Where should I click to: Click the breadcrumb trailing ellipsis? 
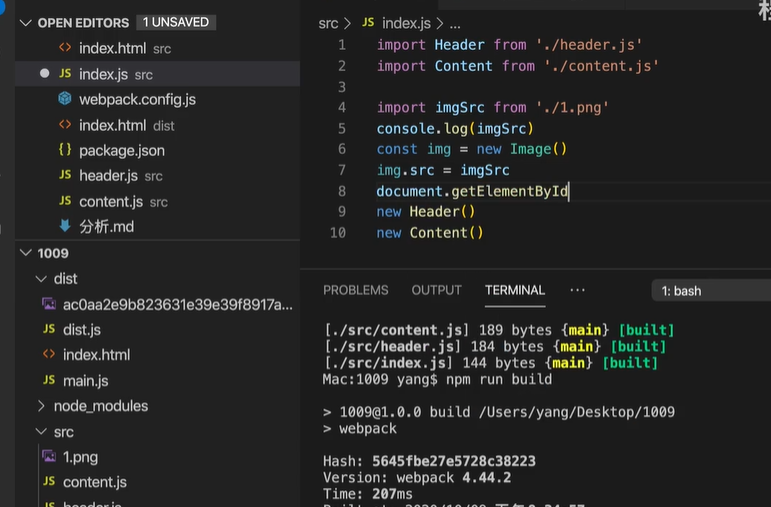point(455,24)
